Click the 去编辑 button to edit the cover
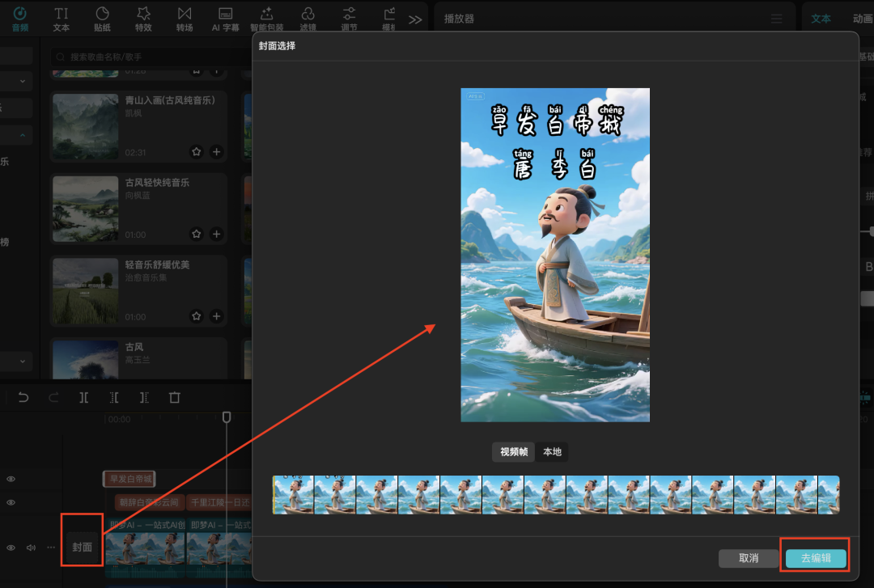 coord(815,558)
